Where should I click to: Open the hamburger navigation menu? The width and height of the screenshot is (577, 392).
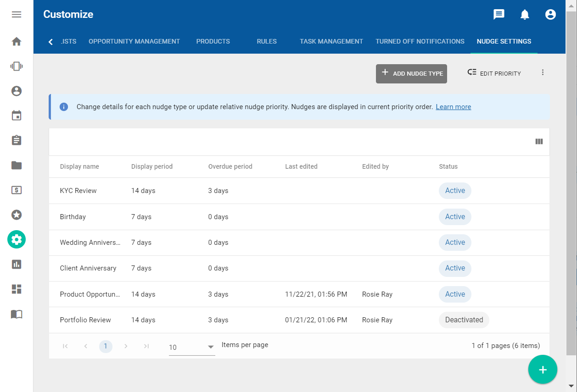[17, 15]
